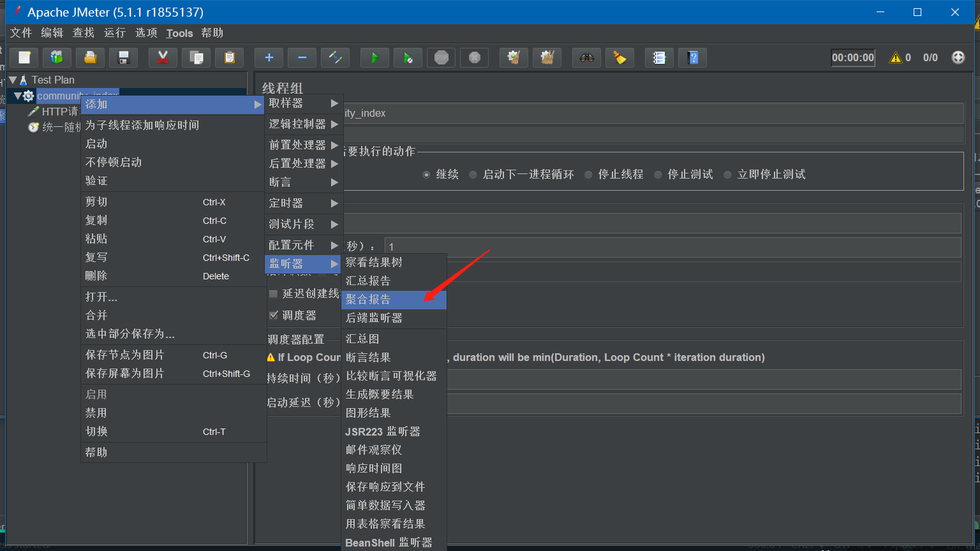Click the Paste clipboard icon
Viewport: 980px width, 551px height.
pos(229,57)
